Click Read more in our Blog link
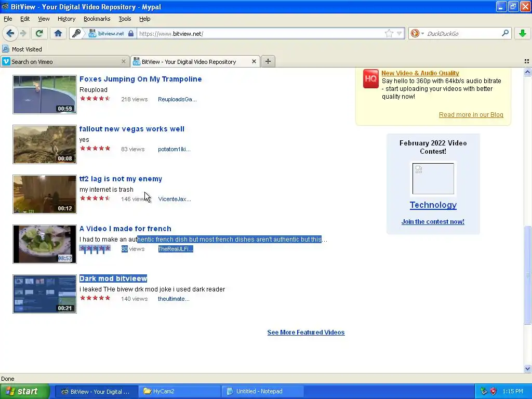 (x=471, y=115)
